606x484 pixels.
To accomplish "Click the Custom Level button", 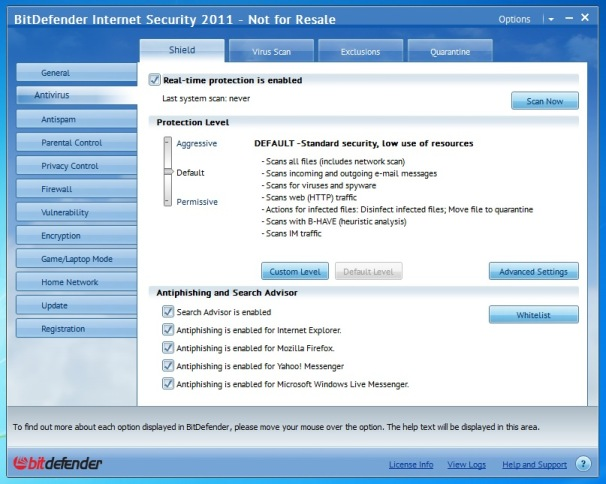I will point(295,271).
